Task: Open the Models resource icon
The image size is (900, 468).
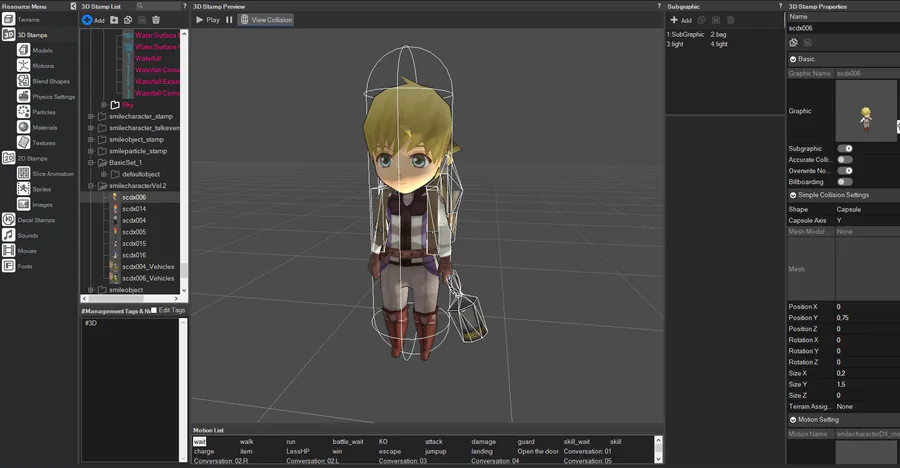Action: [24, 50]
